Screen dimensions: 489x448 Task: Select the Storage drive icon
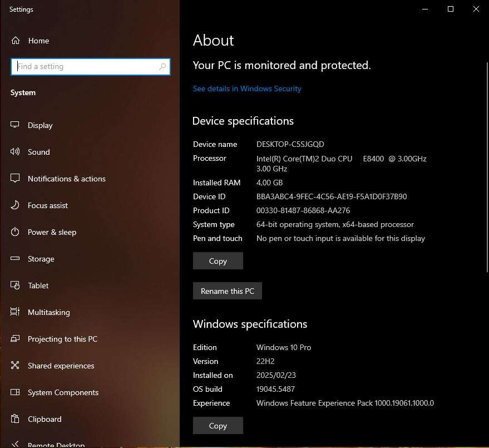(14, 258)
